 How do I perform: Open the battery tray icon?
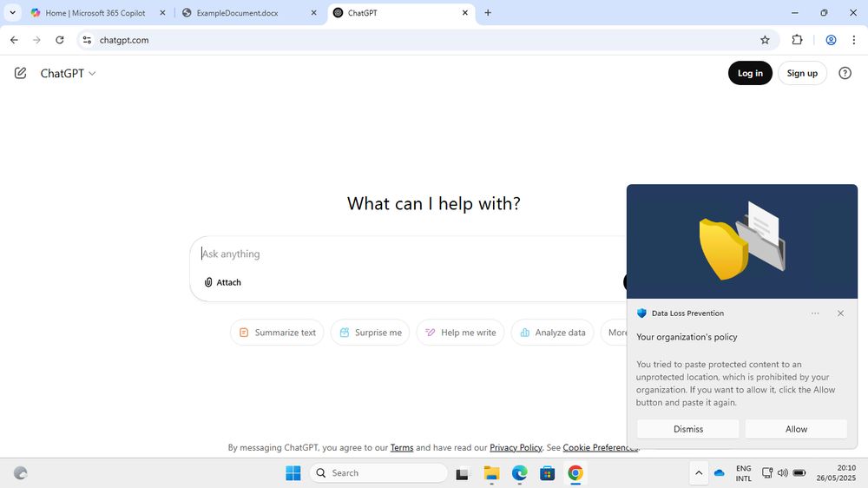click(799, 473)
